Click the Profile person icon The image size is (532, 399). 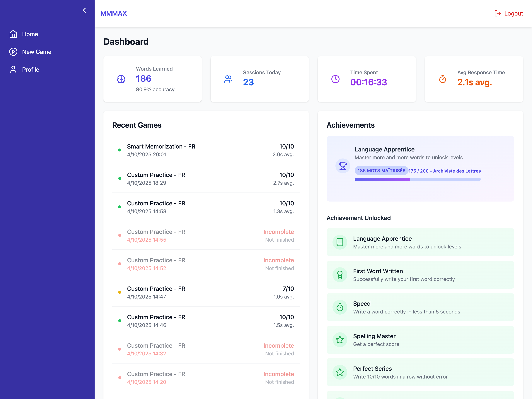coord(13,69)
